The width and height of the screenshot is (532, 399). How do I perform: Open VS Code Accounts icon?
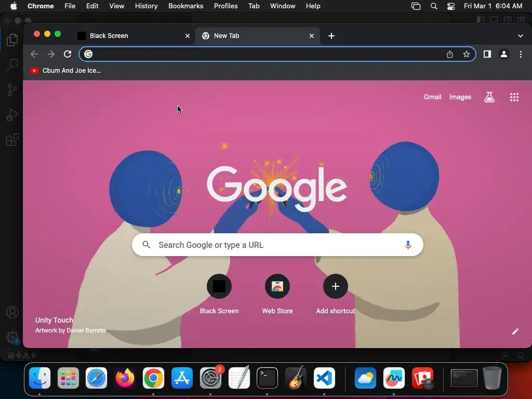[12, 312]
